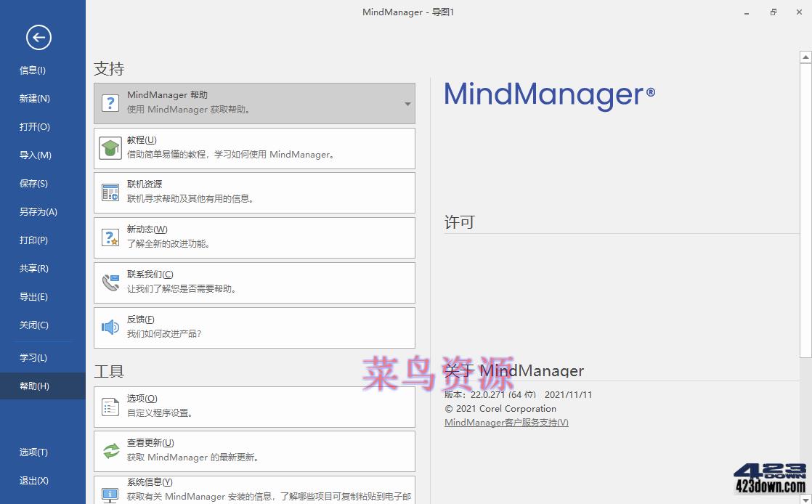The image size is (812, 504).
Task: Switch to the 新建(N) section
Action: click(x=33, y=98)
